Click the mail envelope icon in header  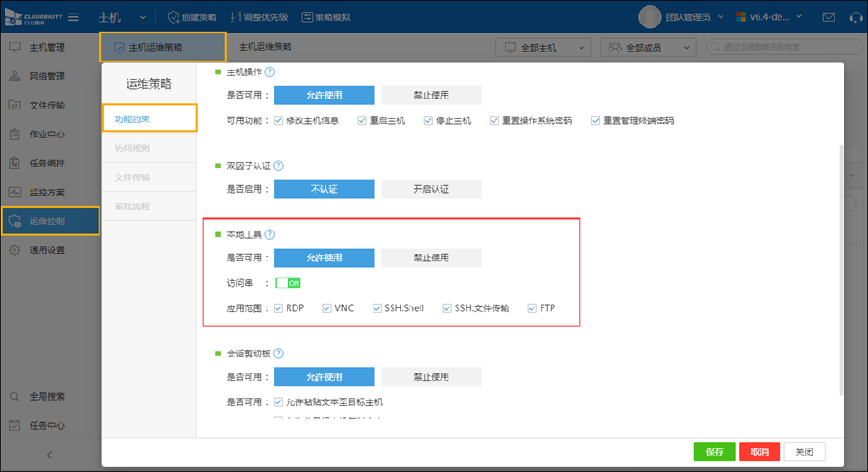pos(828,17)
